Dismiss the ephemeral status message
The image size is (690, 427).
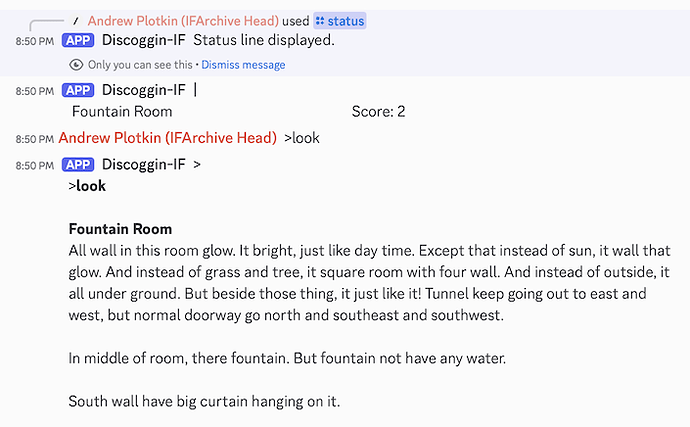pos(243,65)
